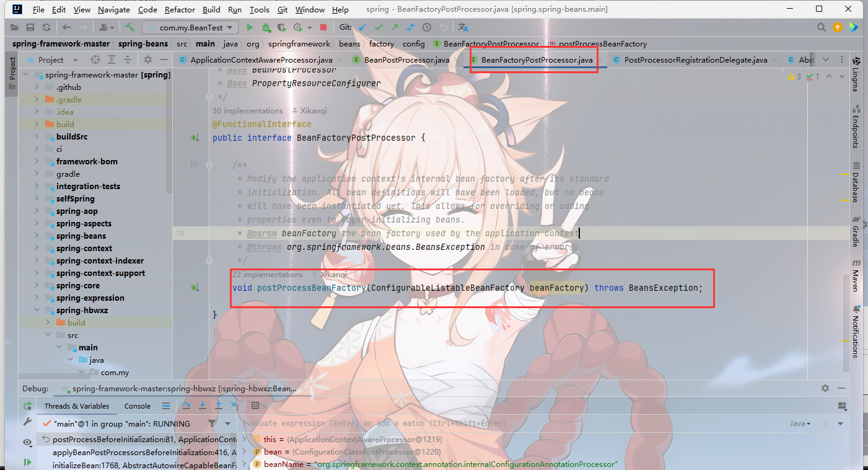Switch to ApplicationContextAwareProcessor.java tab
Image resolution: width=868 pixels, height=470 pixels.
[x=261, y=60]
